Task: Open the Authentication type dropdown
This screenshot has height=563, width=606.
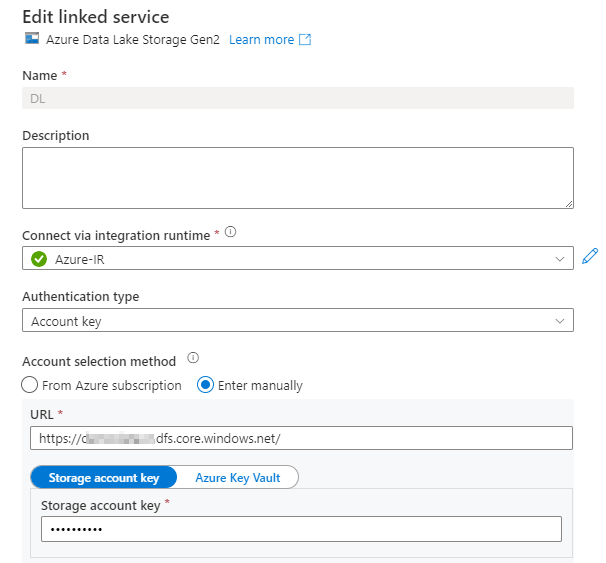Action: [x=298, y=320]
